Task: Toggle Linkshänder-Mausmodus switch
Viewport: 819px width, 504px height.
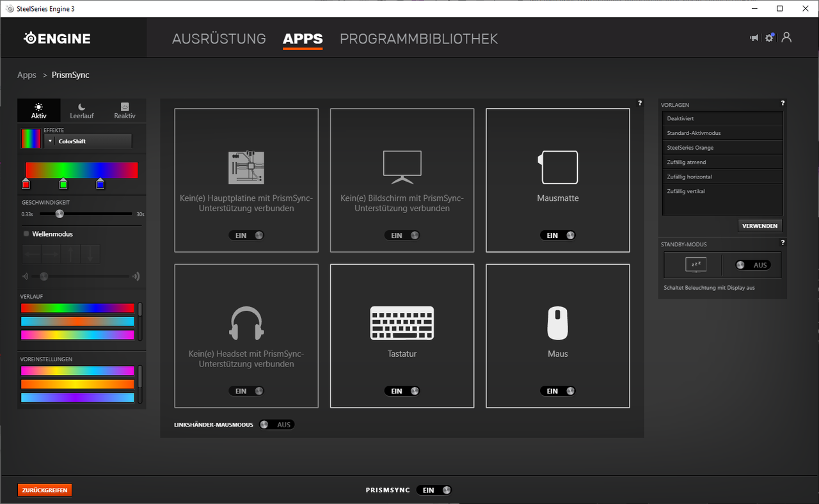Action: (276, 425)
